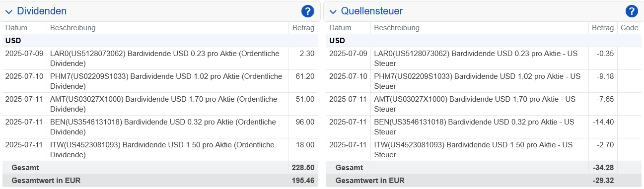Collapse the Quellensteuer section chevron
Screen dimensions: 644x189
333,12
